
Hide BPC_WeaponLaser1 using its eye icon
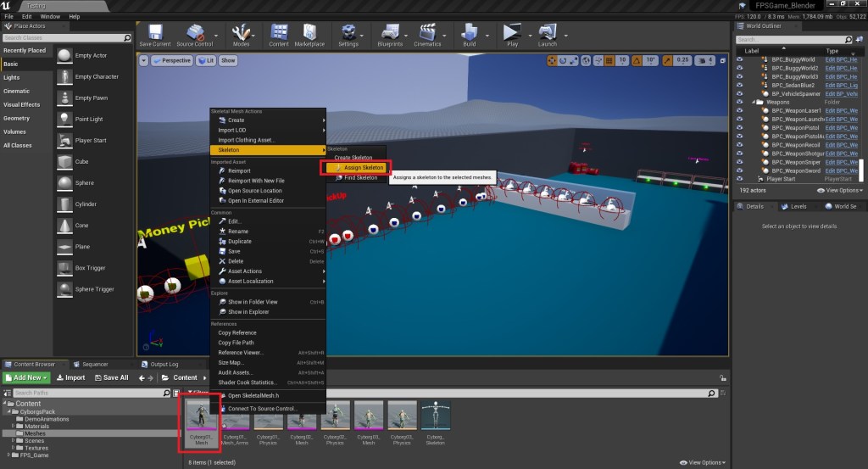tap(740, 111)
